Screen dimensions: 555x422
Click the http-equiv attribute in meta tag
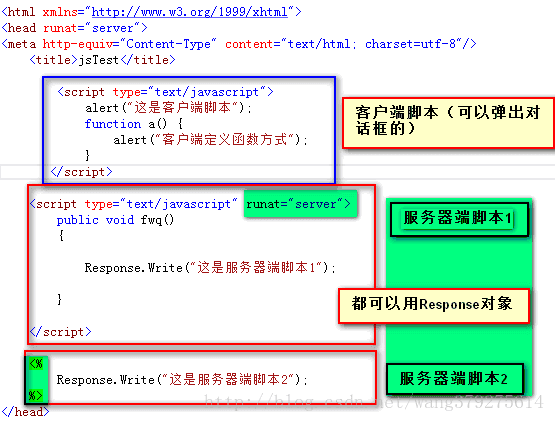pos(77,44)
